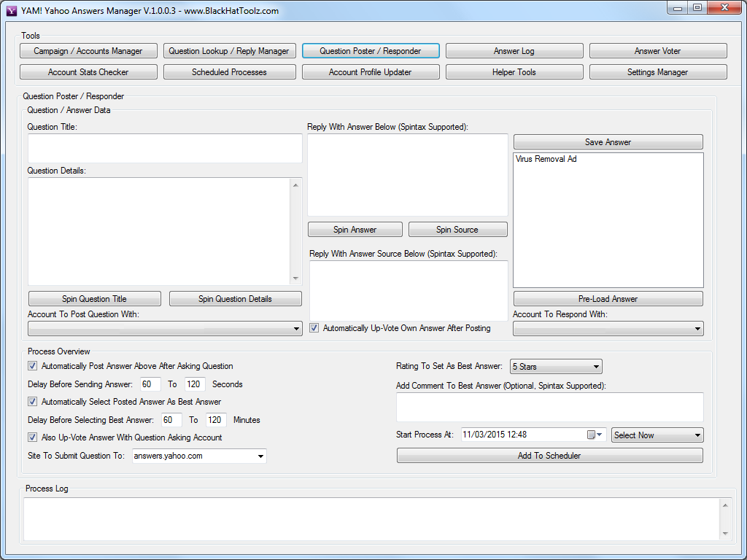Click the Spin Answer button
This screenshot has height=560, width=747.
[355, 230]
